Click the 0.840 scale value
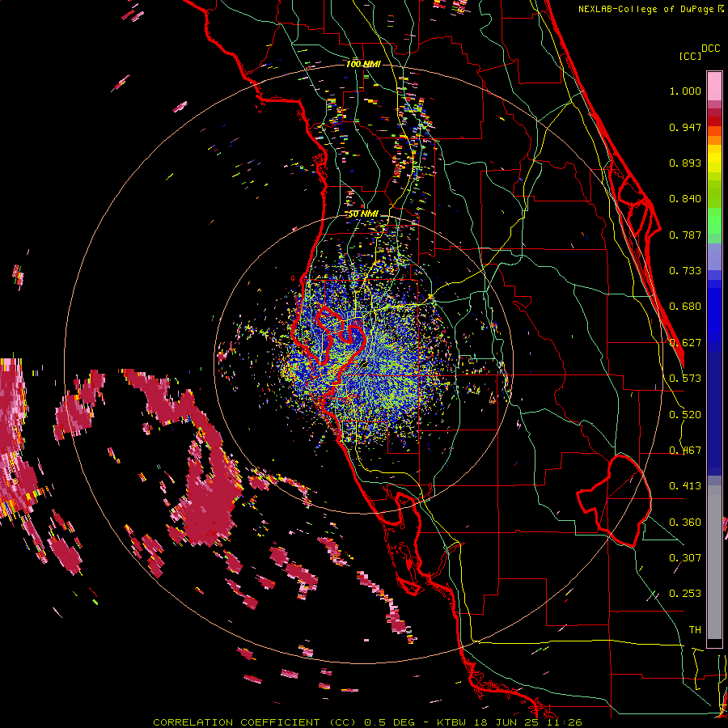The image size is (728, 728). pos(685,199)
